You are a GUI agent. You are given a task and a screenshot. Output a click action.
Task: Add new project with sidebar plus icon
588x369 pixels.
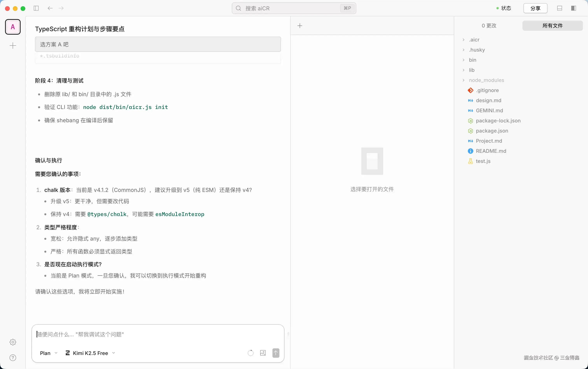[x=13, y=46]
